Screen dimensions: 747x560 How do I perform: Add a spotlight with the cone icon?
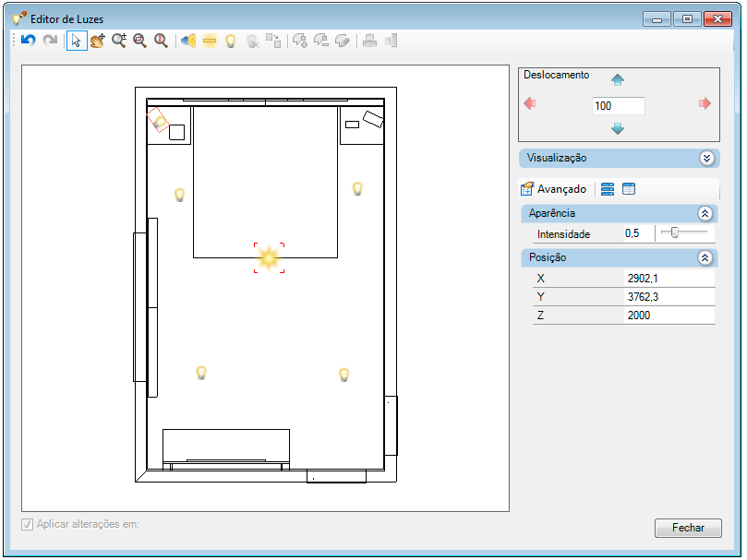pyautogui.click(x=188, y=41)
